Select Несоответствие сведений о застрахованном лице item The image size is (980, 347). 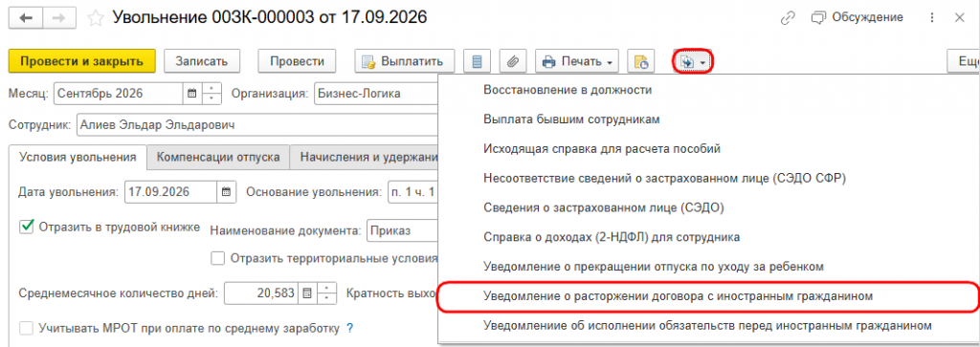point(664,178)
